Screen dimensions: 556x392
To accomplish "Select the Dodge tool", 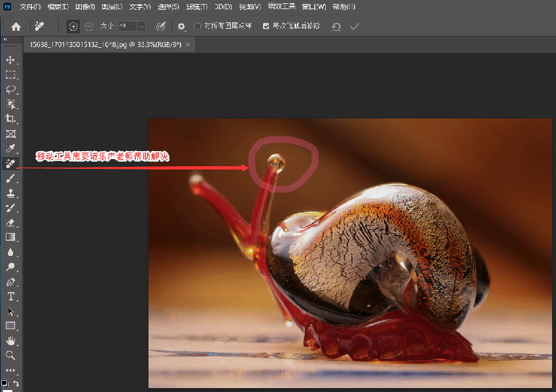I will click(10, 267).
